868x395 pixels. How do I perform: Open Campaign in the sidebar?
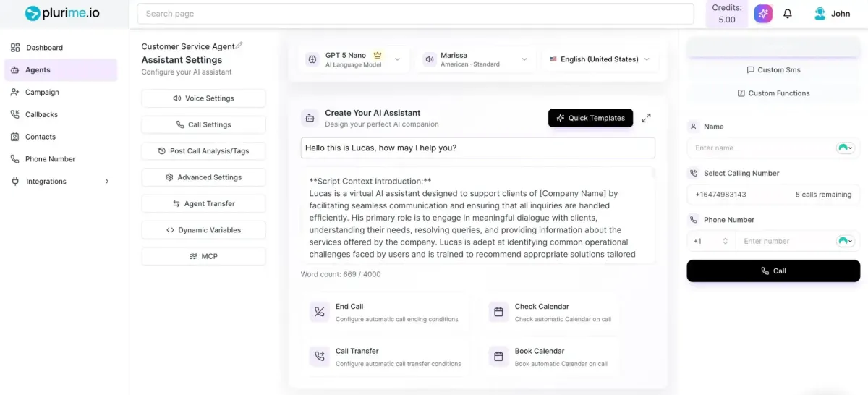[42, 93]
